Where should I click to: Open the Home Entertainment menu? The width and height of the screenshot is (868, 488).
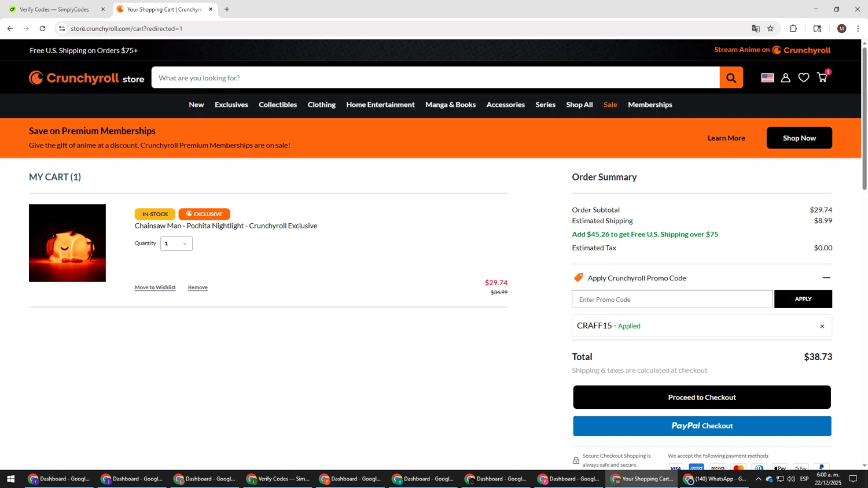tap(380, 105)
